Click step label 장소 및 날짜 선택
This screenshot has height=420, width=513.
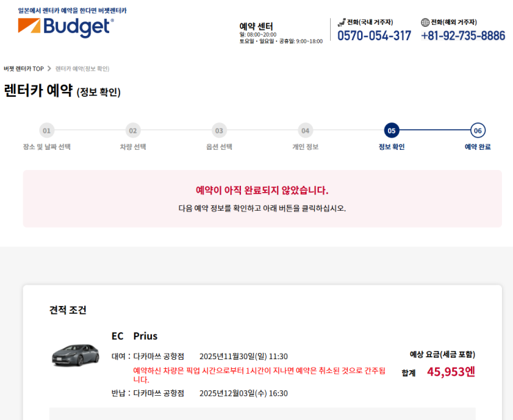point(47,146)
